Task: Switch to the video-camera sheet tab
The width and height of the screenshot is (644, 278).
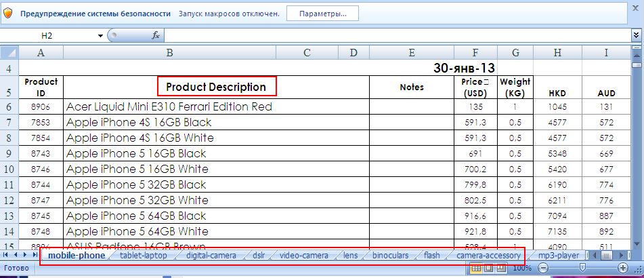Action: point(304,256)
